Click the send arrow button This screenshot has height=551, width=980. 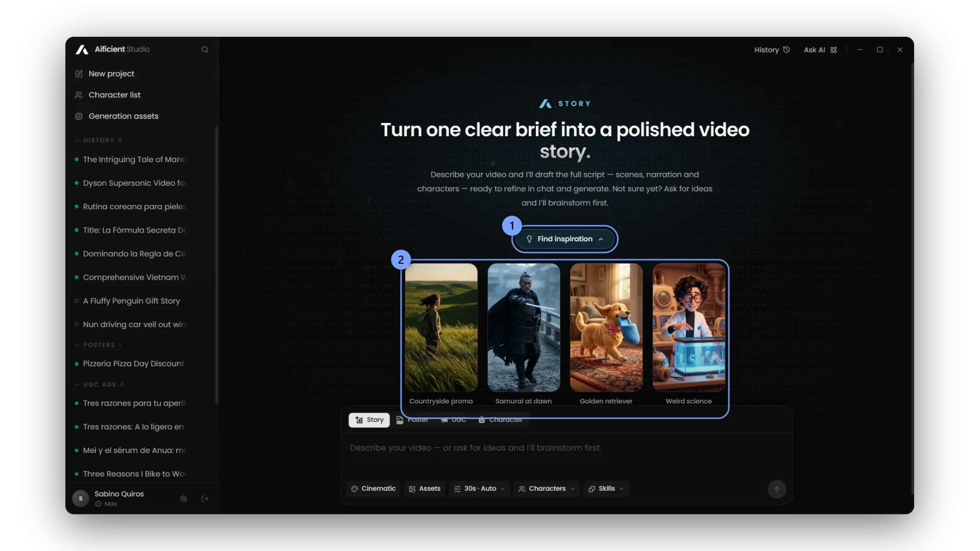coord(777,489)
